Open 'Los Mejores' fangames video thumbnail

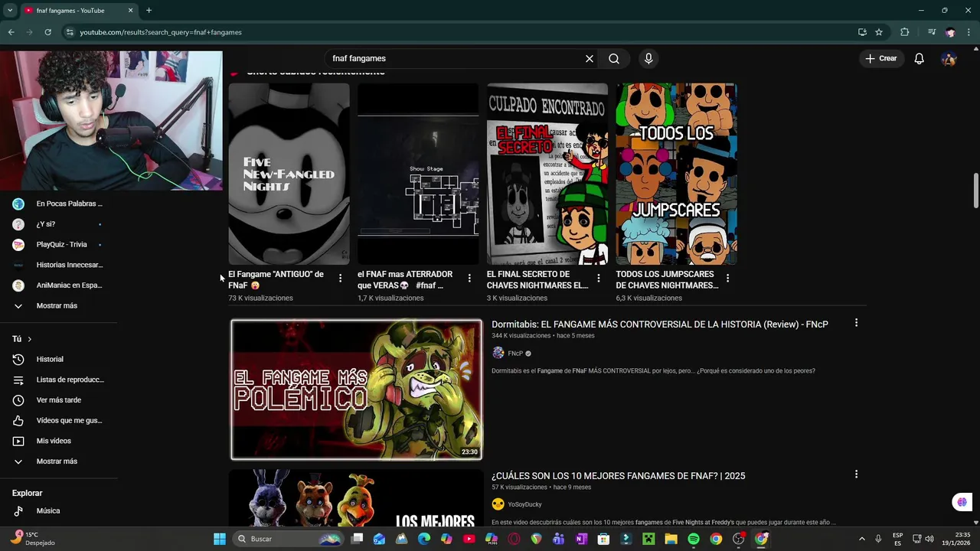[356, 498]
